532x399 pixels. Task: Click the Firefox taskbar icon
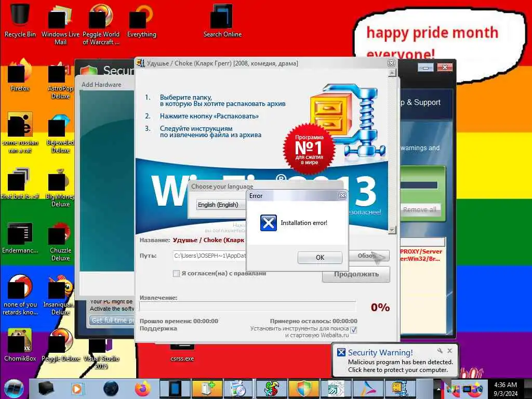[x=143, y=389]
